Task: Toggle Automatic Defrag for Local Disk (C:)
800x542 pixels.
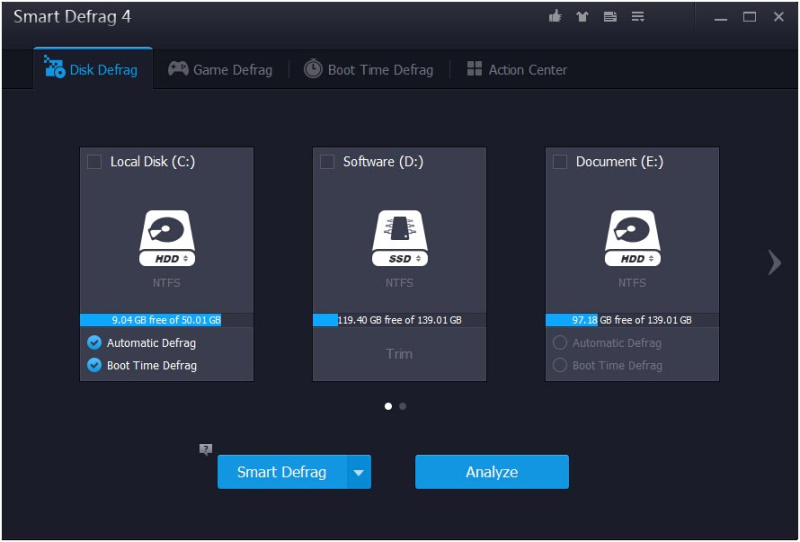Action: (x=94, y=342)
